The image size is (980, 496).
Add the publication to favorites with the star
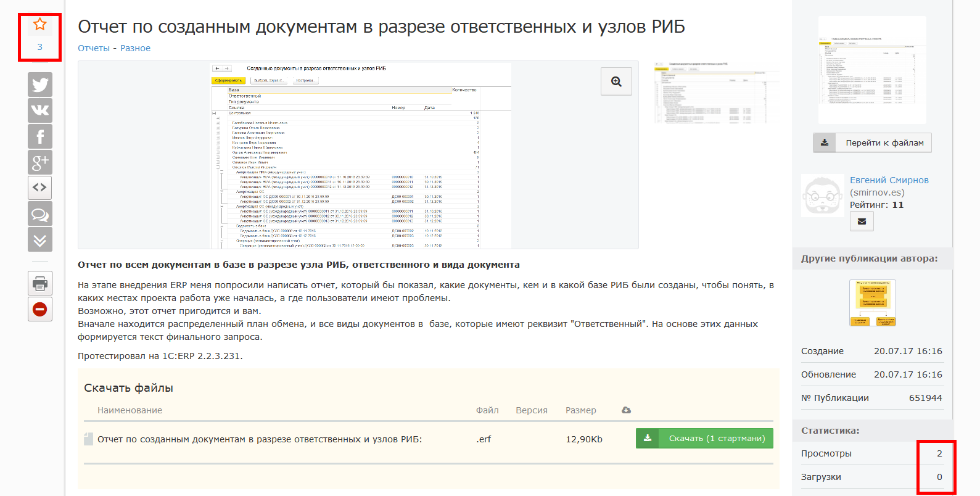pyautogui.click(x=40, y=25)
